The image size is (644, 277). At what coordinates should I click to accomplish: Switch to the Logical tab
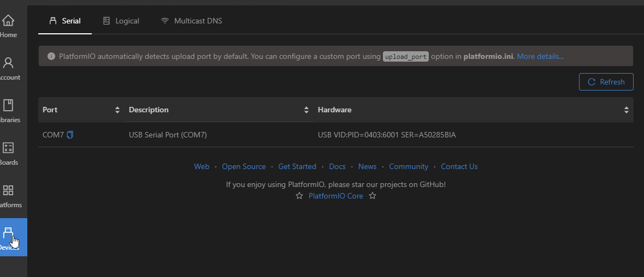[x=121, y=21]
